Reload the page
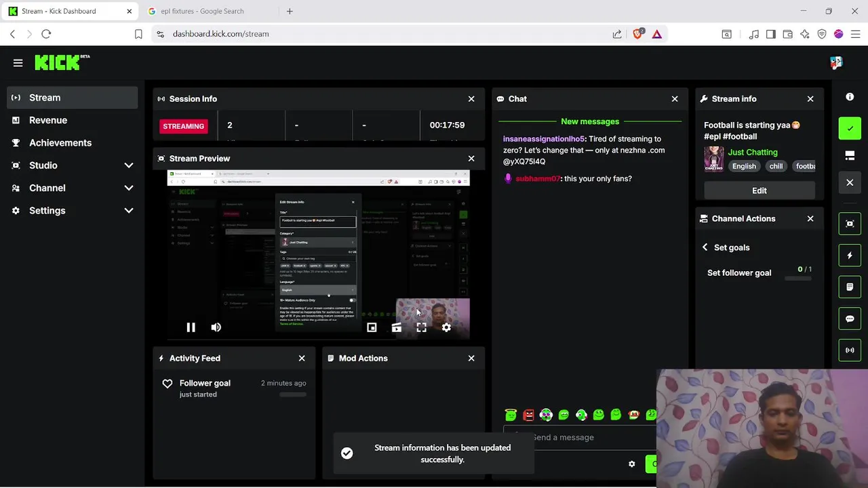Viewport: 868px width, 488px height. pyautogui.click(x=46, y=34)
